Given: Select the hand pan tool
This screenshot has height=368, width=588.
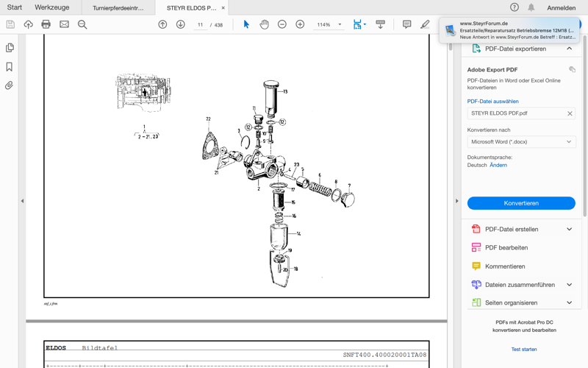Looking at the screenshot, I should pos(264,24).
